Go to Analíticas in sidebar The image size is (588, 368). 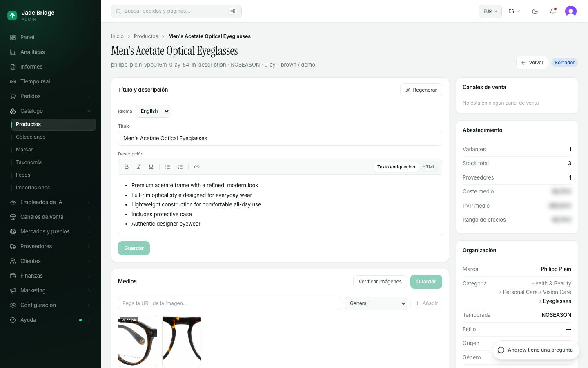tap(51, 52)
